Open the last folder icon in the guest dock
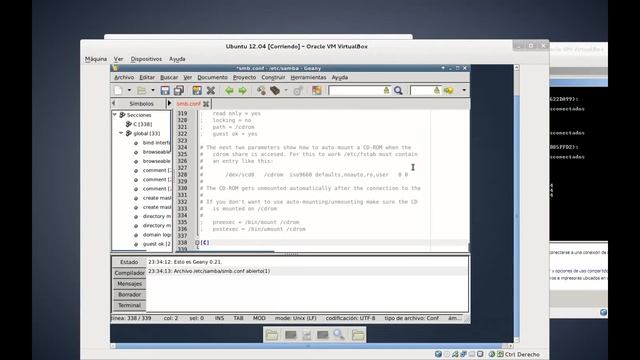This screenshot has height=360, width=640. [358, 335]
